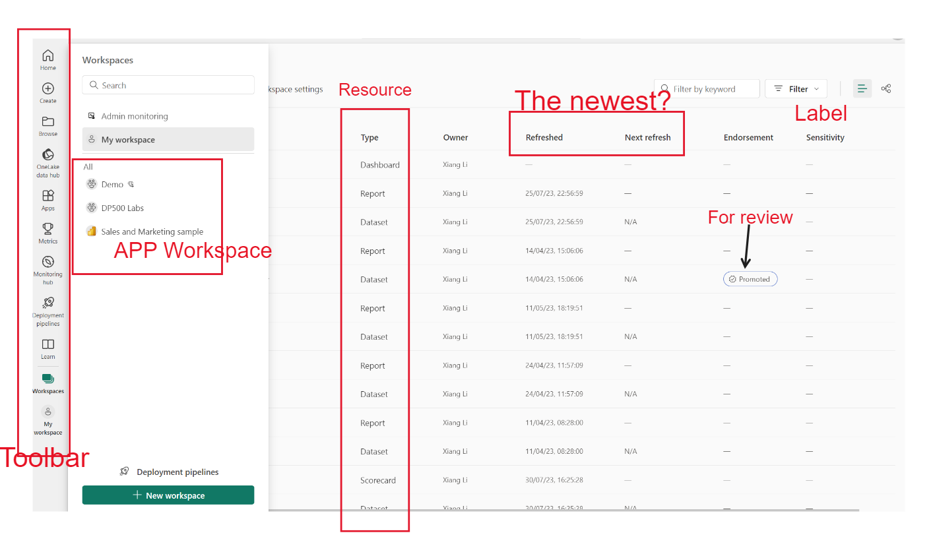933x560 pixels.
Task: Switch to lineage view icon
Action: (886, 88)
